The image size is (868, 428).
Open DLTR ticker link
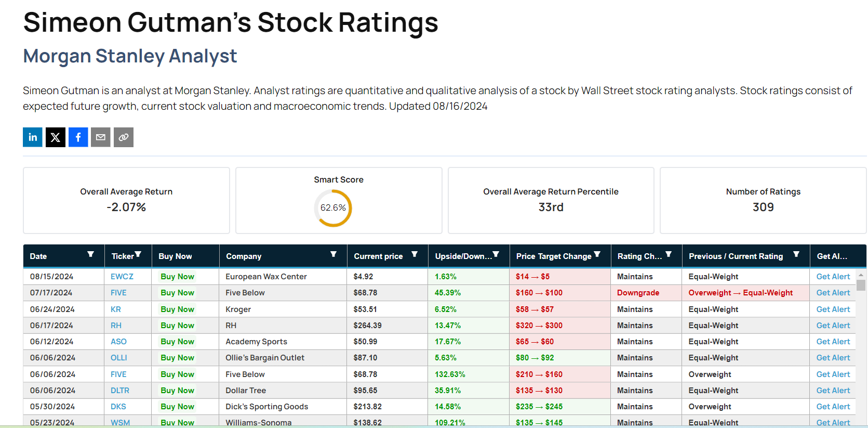click(120, 391)
